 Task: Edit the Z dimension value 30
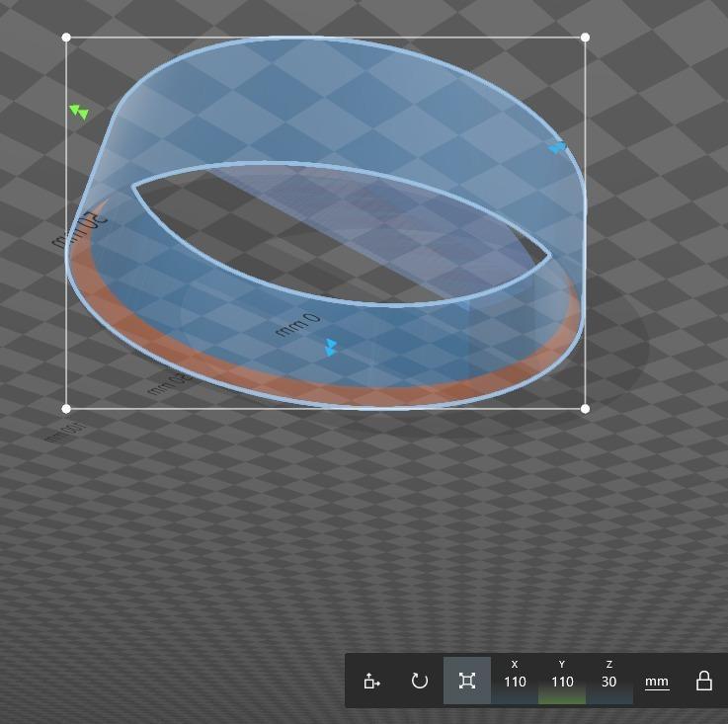(x=609, y=682)
